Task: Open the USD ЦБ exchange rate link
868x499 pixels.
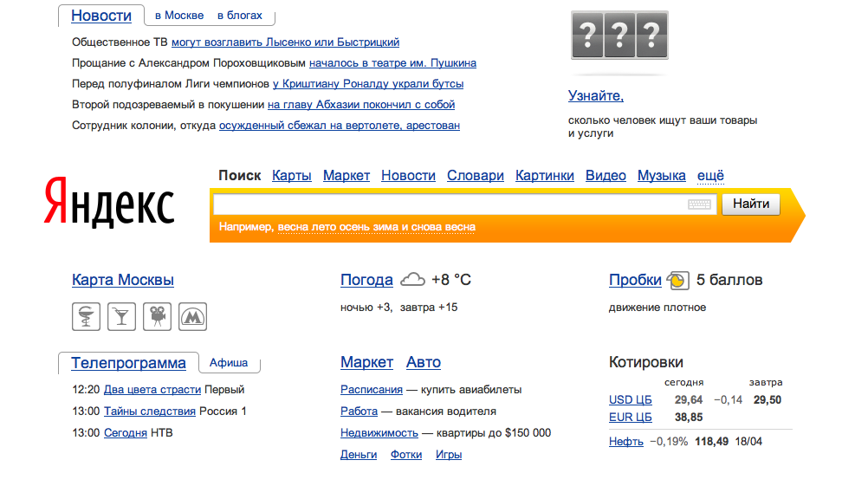Action: coord(631,400)
